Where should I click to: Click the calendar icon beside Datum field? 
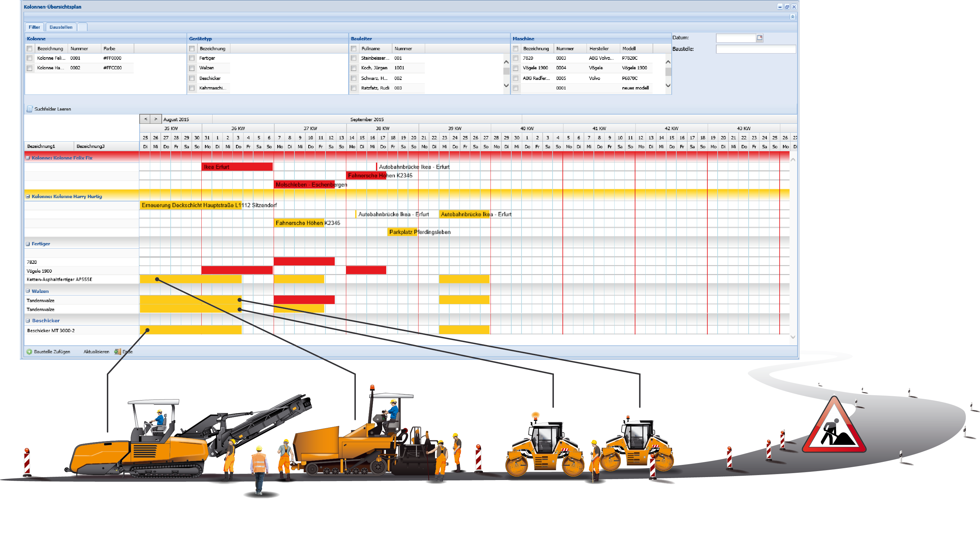pos(760,38)
